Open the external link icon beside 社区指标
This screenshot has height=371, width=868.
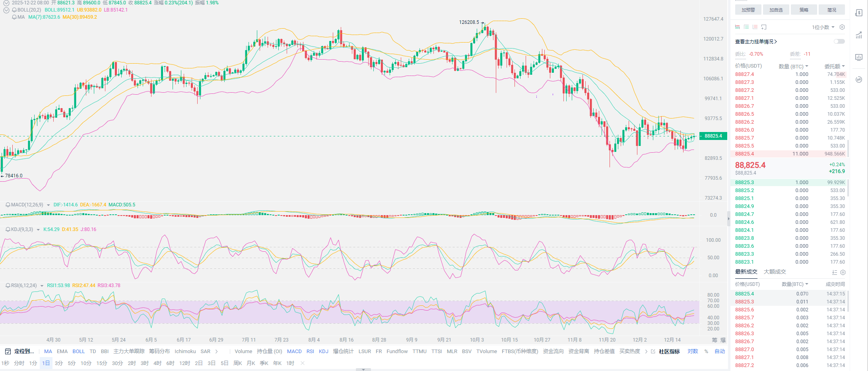click(x=653, y=352)
